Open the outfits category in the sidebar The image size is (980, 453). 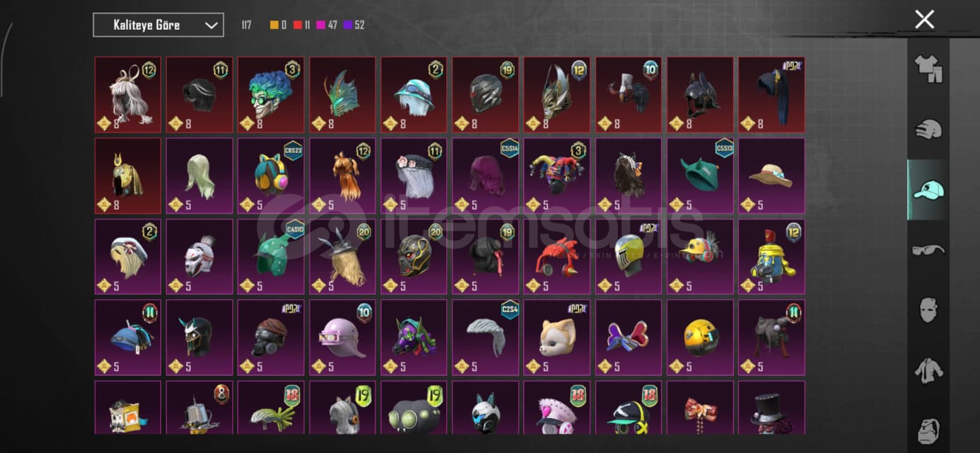[x=928, y=69]
